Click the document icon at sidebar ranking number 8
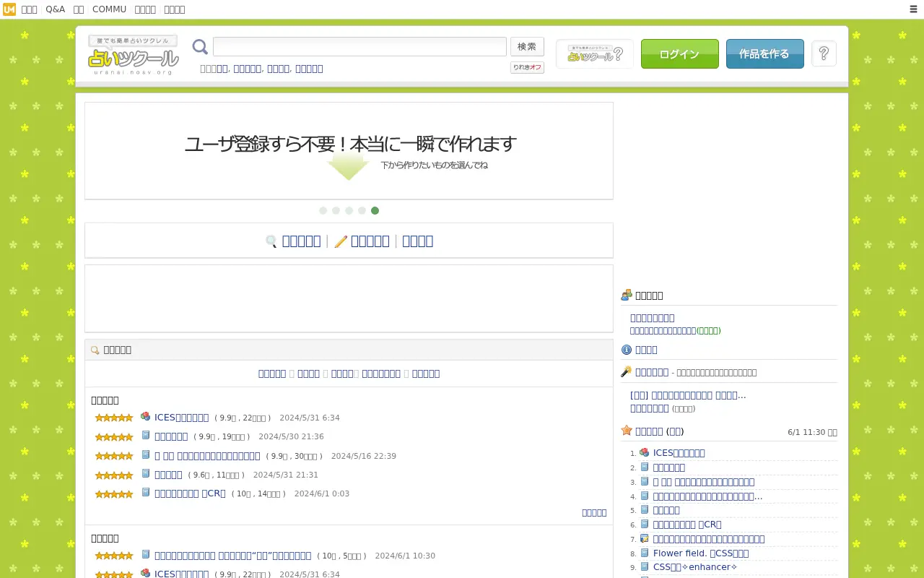924x578 pixels. [x=645, y=553]
